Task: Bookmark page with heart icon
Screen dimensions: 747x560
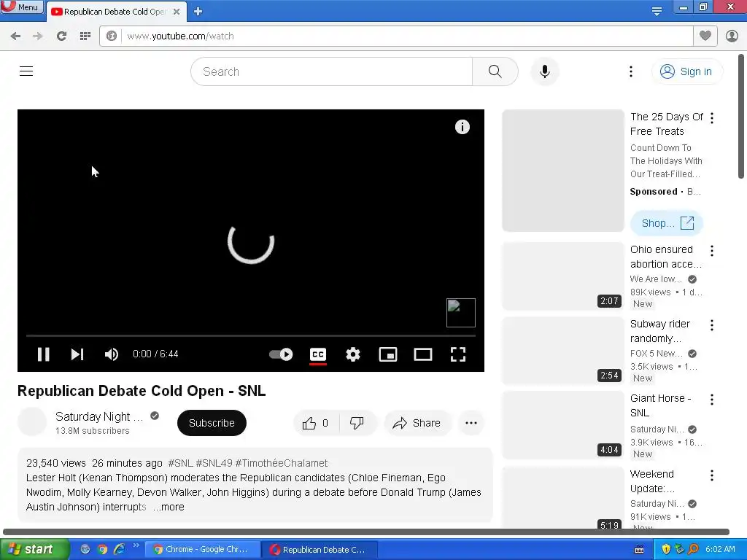Action: (705, 36)
